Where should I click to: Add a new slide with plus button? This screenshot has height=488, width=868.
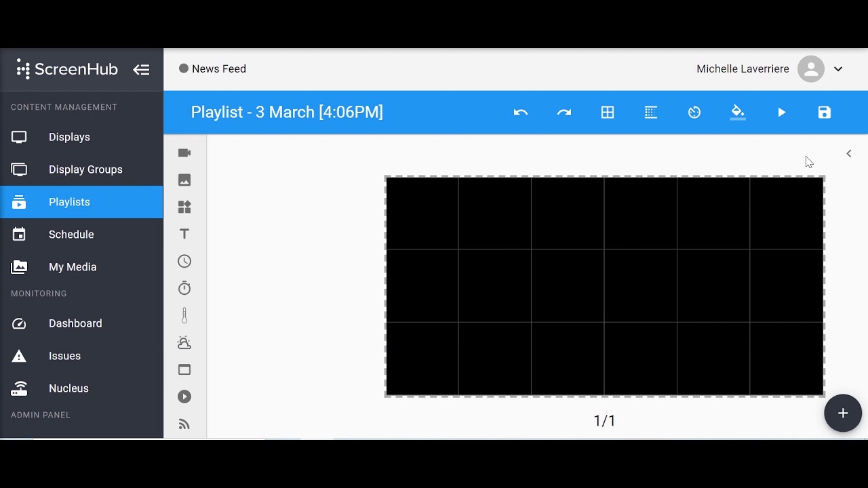coord(843,413)
